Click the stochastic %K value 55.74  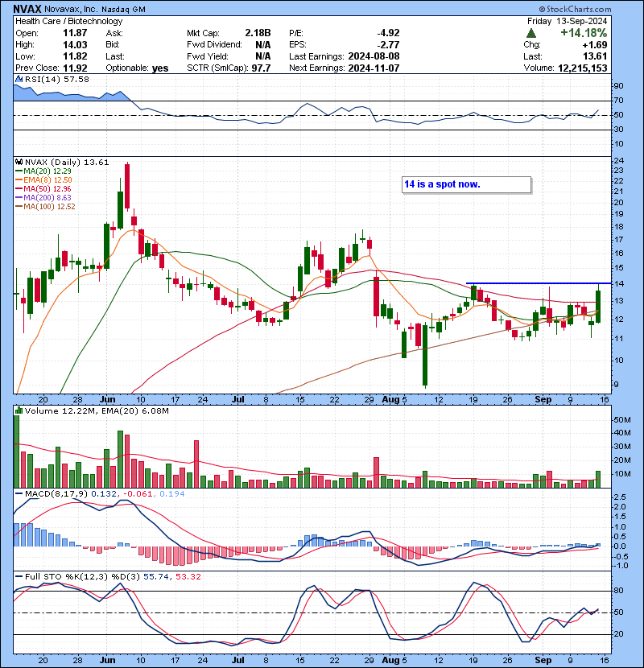(x=156, y=577)
